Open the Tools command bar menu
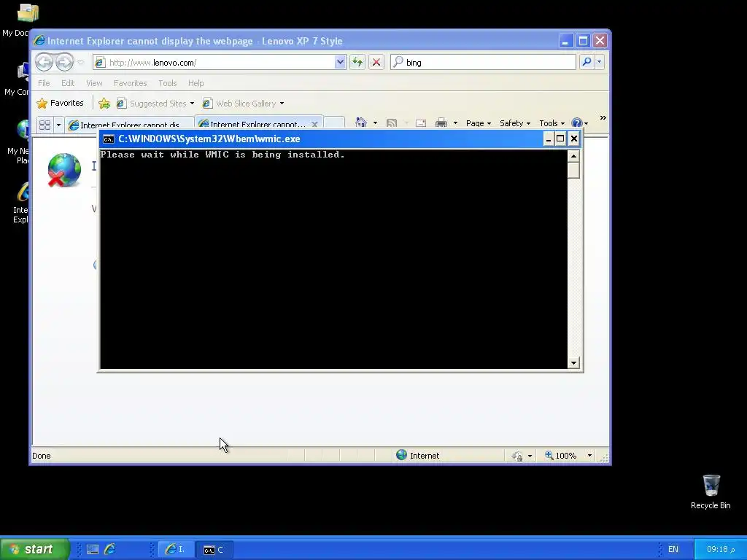The width and height of the screenshot is (747, 560). coord(551,122)
